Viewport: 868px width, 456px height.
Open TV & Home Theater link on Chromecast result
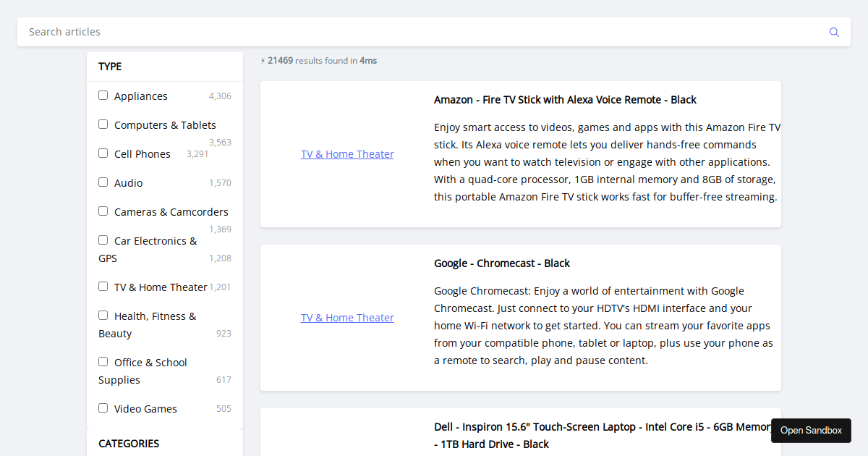tap(347, 317)
